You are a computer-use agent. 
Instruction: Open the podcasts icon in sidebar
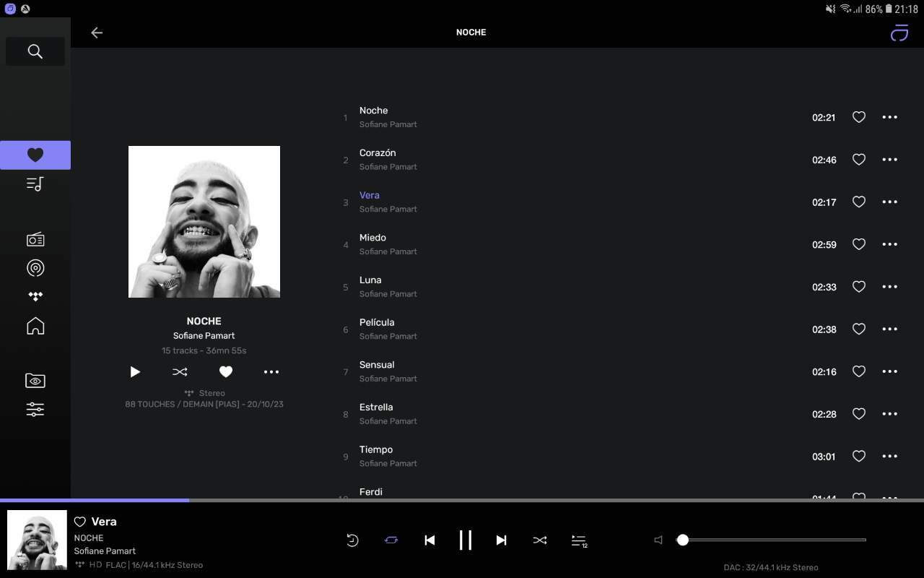tap(35, 268)
